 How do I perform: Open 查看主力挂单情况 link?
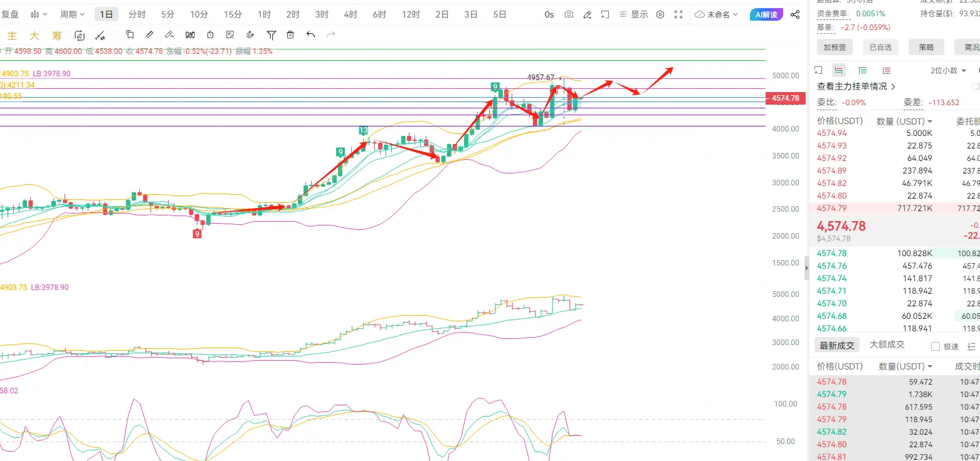(856, 86)
